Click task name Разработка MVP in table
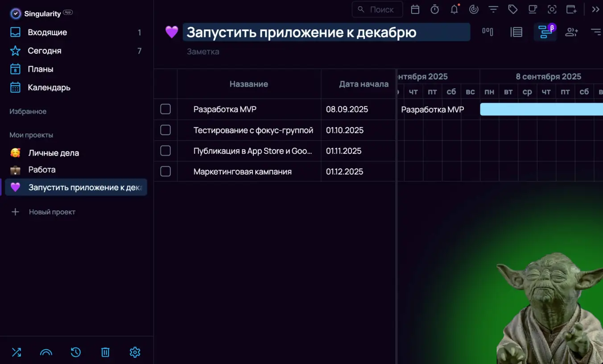 pyautogui.click(x=225, y=109)
